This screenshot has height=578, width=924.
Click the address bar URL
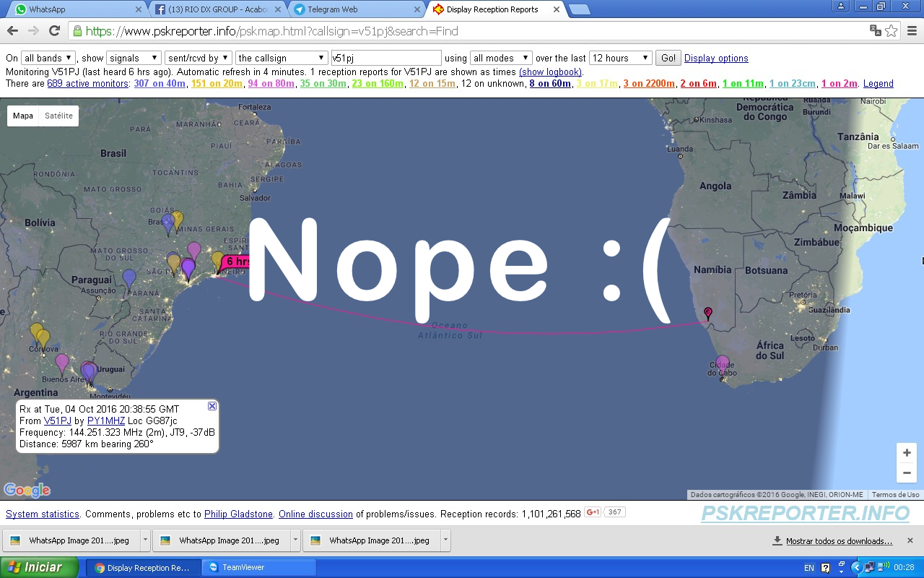coord(271,31)
